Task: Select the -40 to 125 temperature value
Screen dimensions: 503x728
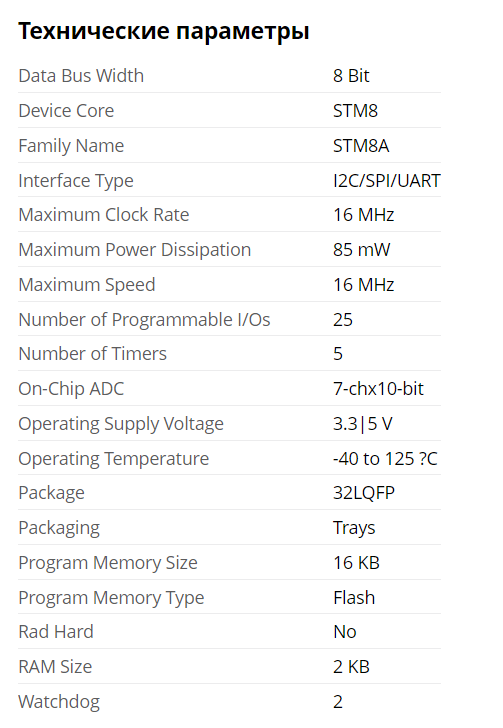Action: [385, 459]
